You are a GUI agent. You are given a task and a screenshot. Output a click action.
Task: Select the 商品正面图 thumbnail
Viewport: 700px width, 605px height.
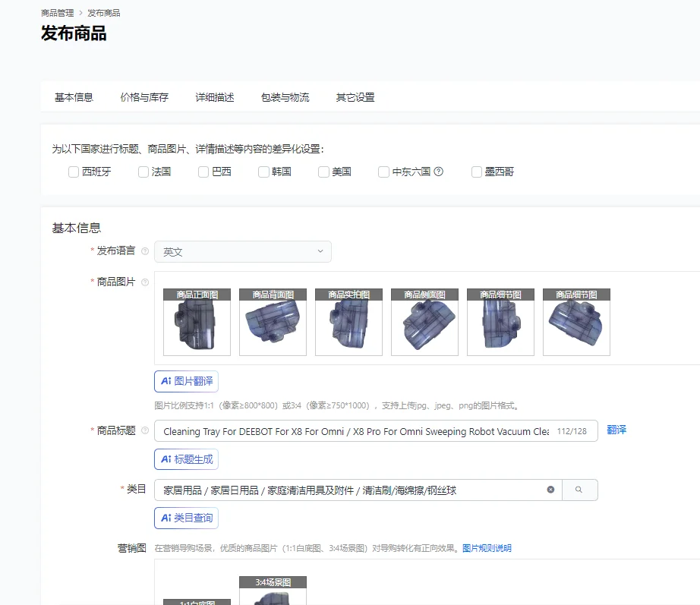coord(197,322)
